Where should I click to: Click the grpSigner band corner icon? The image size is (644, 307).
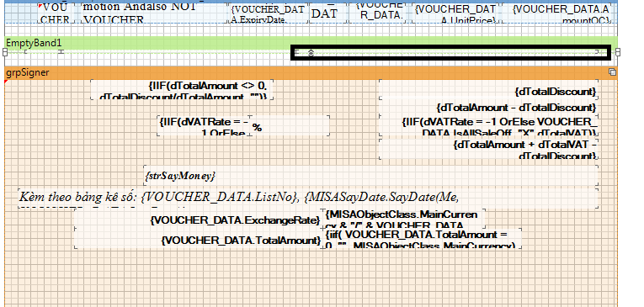[x=612, y=72]
